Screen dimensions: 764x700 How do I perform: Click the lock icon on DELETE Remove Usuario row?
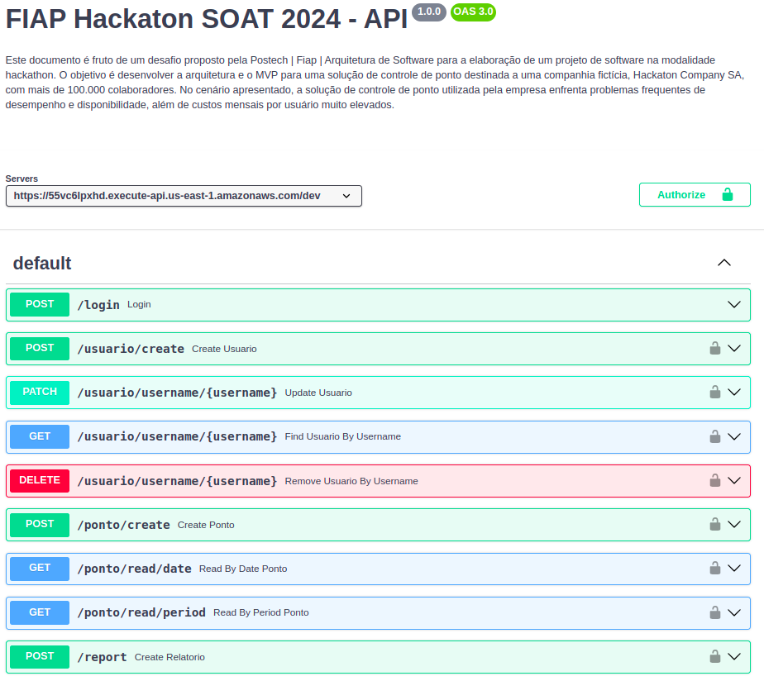point(714,480)
